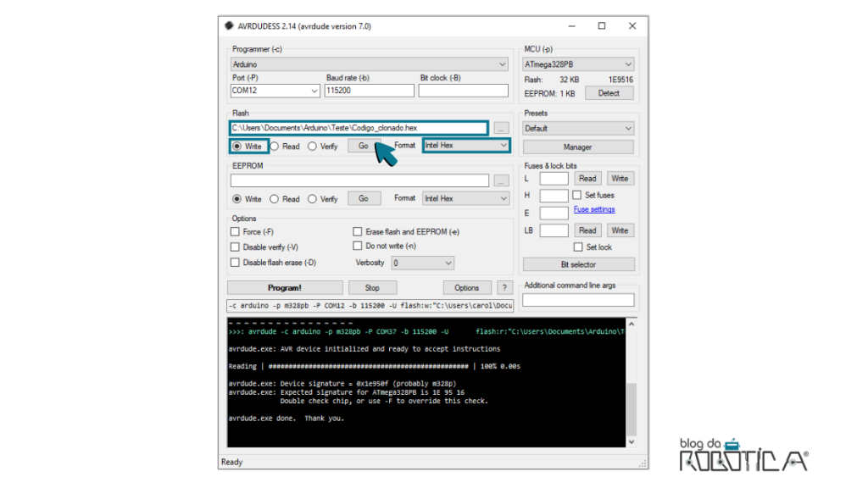Click the fuses Write button beside L
This screenshot has height=488, width=868.
[620, 179]
